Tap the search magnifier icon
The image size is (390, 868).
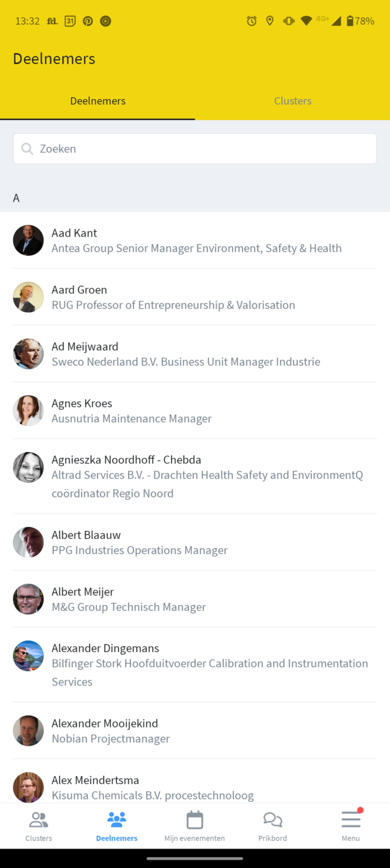(x=27, y=149)
